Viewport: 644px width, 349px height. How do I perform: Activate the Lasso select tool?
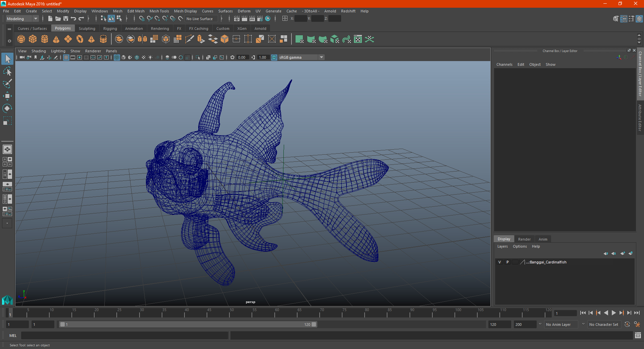coord(7,71)
